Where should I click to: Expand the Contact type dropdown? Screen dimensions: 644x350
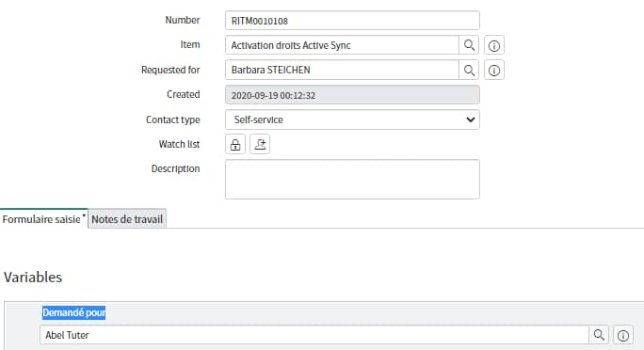coord(352,119)
